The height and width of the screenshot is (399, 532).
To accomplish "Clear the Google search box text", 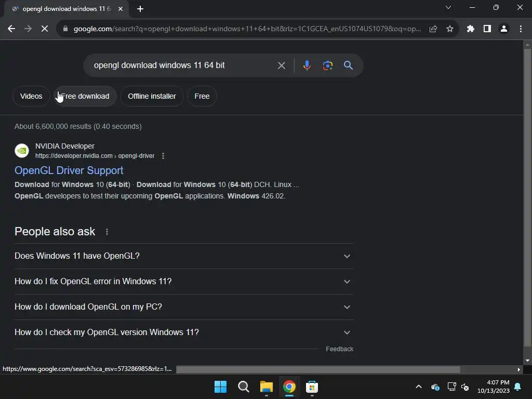I will tap(281, 65).
